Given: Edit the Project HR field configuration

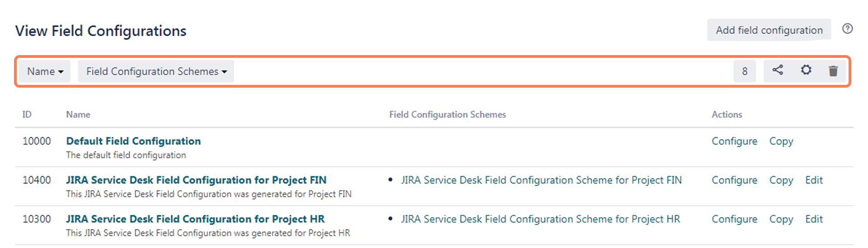Looking at the screenshot, I should (x=814, y=219).
